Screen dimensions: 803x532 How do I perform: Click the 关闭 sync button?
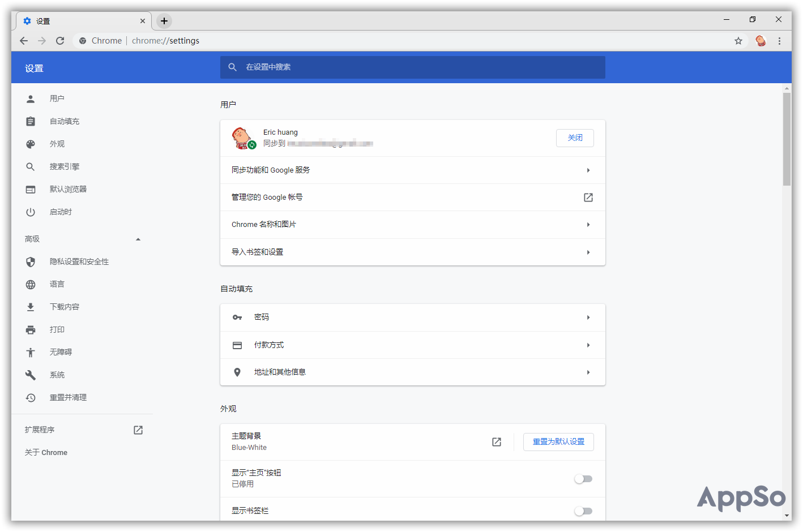click(x=575, y=138)
